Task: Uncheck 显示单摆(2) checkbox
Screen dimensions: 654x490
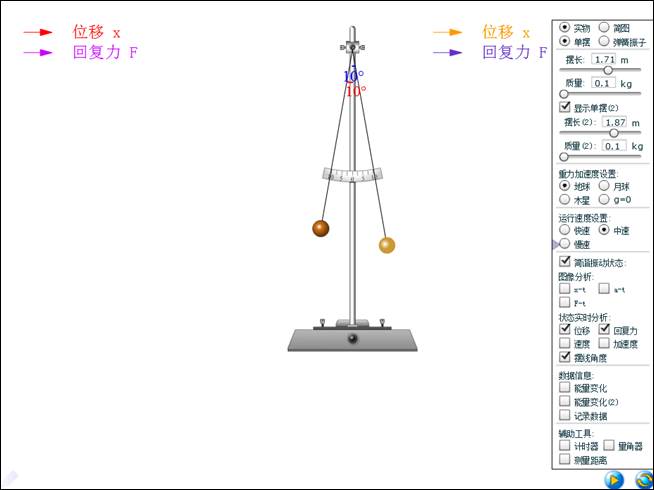Action: (x=565, y=107)
